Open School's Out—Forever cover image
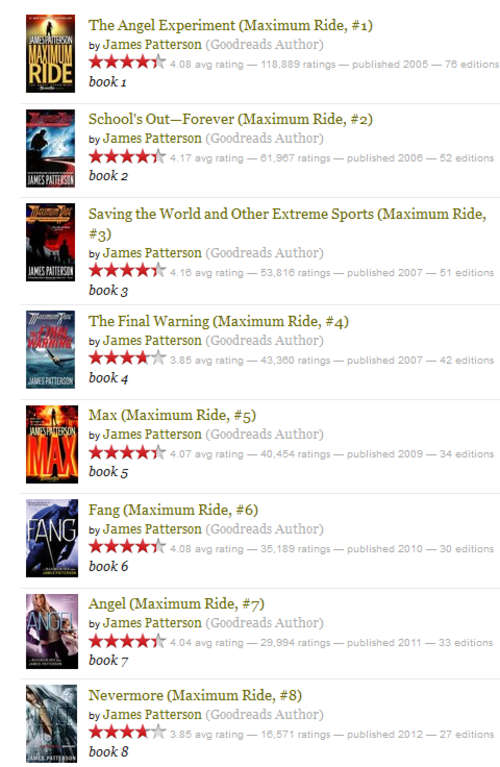The image size is (500, 767). 50,148
